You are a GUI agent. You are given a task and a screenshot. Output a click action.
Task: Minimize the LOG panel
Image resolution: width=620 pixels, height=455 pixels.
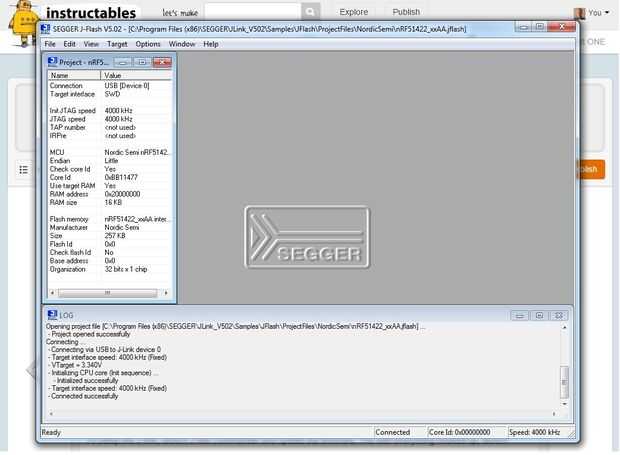pyautogui.click(x=520, y=315)
